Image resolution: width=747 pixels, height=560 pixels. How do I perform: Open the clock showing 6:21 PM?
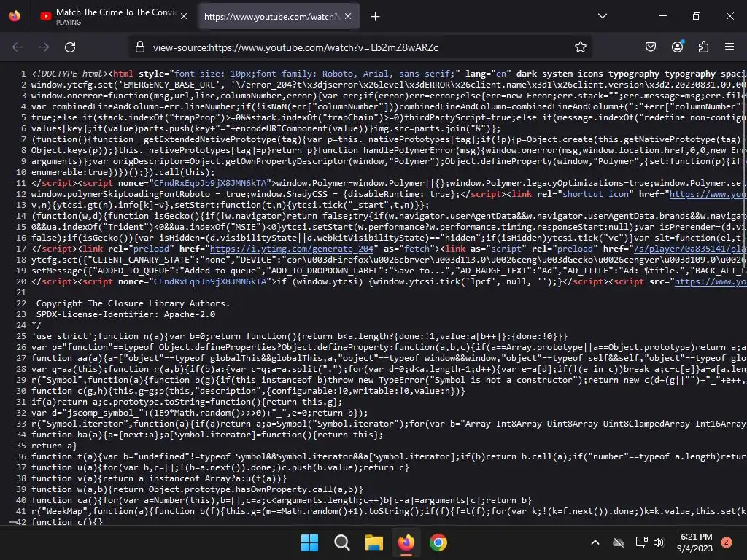click(x=694, y=542)
